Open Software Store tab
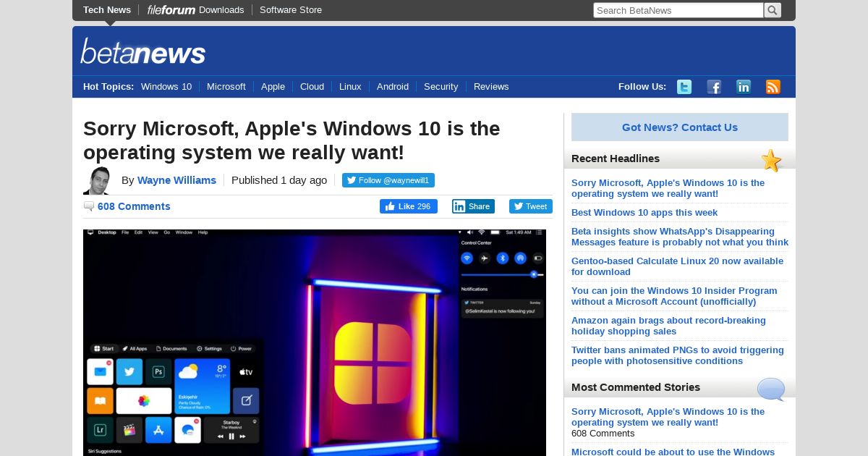This screenshot has width=868, height=456. point(291,10)
